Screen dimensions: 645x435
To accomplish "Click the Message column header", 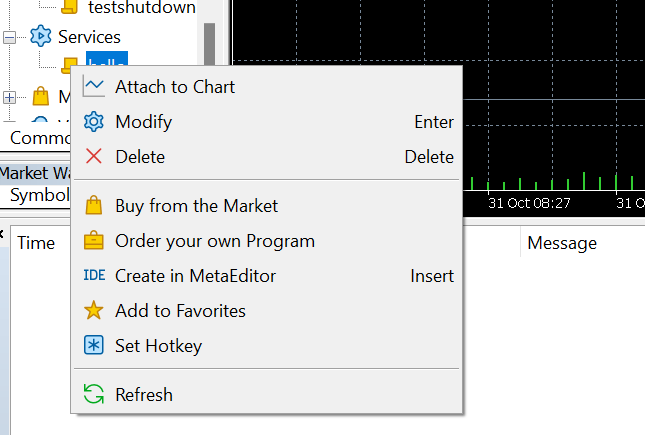I will [562, 243].
